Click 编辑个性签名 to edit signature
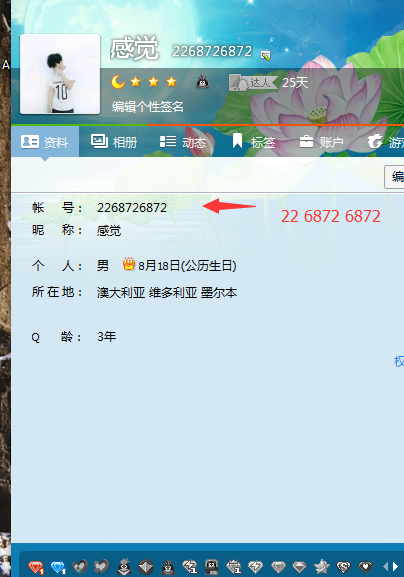Image resolution: width=404 pixels, height=577 pixels. pyautogui.click(x=148, y=107)
